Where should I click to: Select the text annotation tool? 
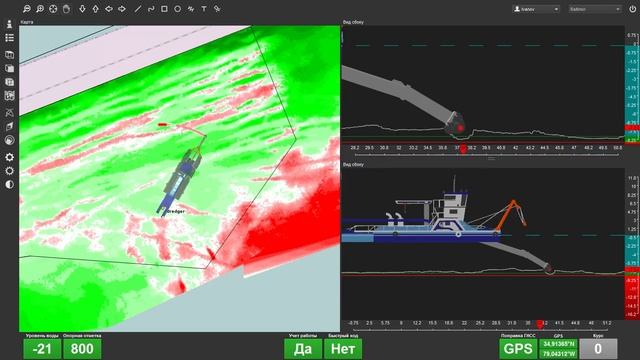point(204,9)
